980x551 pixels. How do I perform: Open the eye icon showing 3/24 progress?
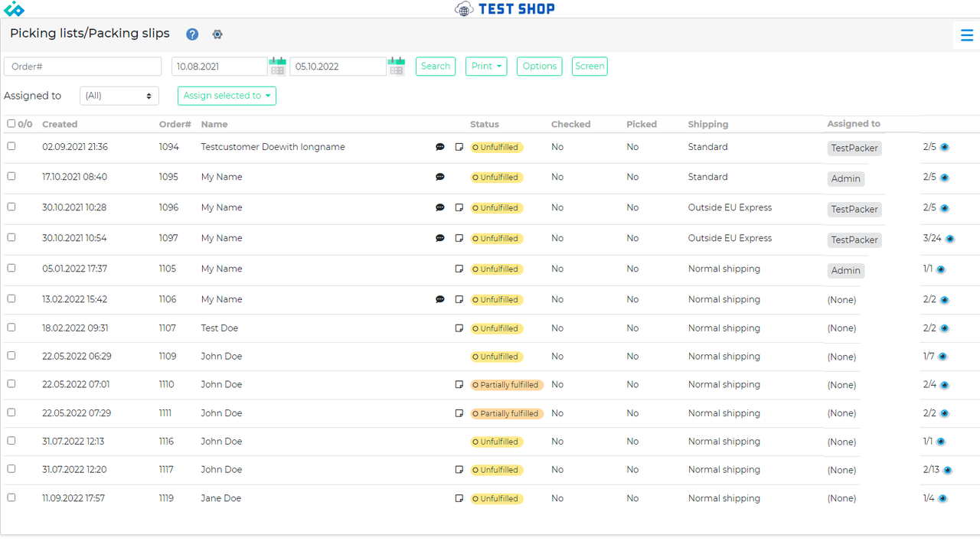(x=949, y=238)
